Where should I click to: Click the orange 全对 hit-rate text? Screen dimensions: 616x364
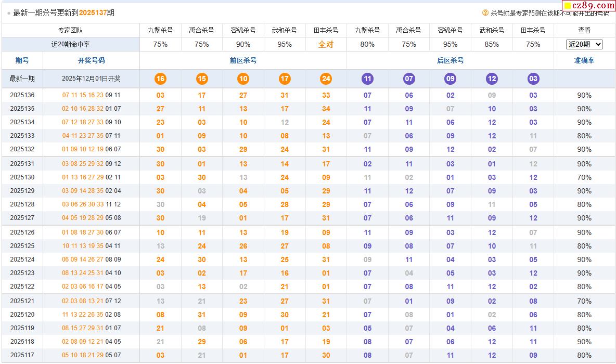(326, 45)
